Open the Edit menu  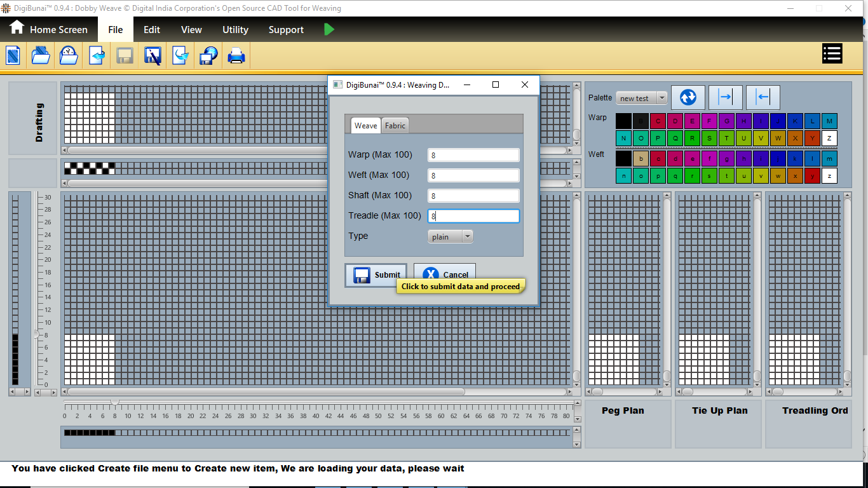(x=152, y=30)
